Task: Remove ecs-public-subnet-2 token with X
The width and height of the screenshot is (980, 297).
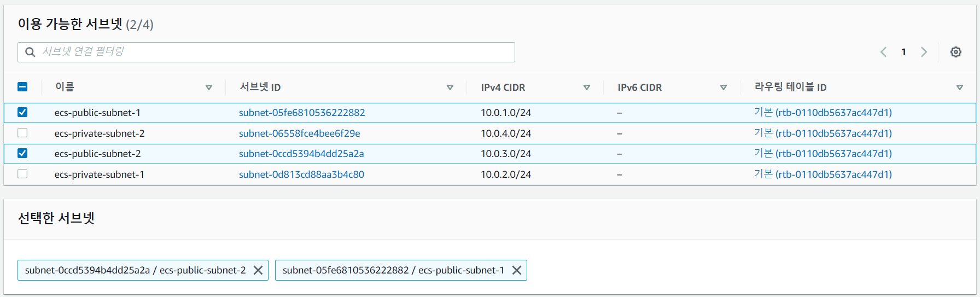Action: 258,270
